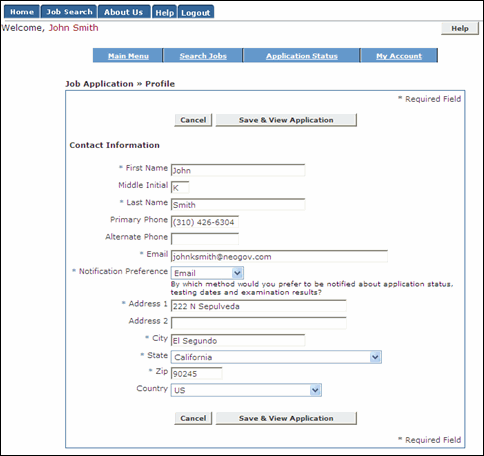This screenshot has width=484, height=456.
Task: Open the Job Search tab
Action: coord(69,12)
